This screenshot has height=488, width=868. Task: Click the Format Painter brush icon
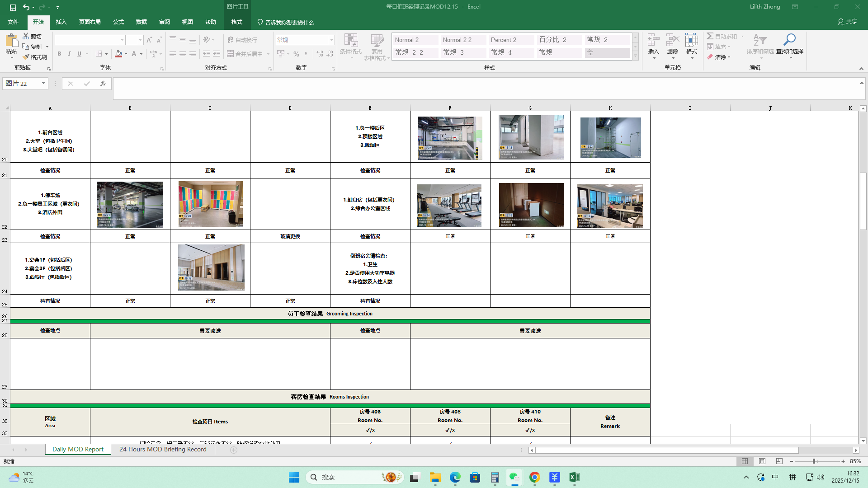click(x=26, y=57)
